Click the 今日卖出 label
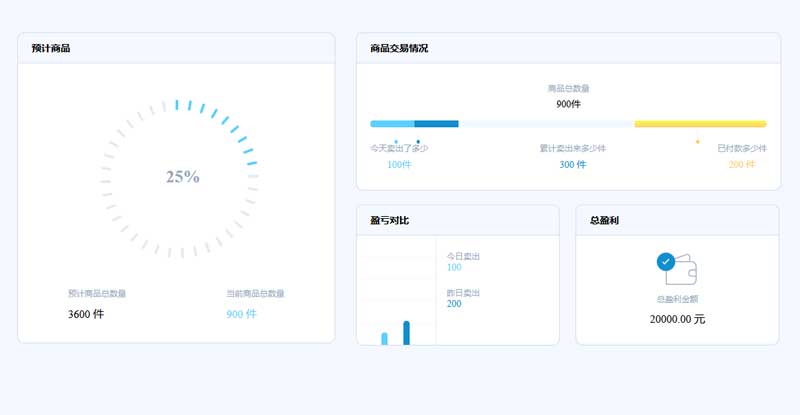Viewport: 800px width, 415px height. pos(463,256)
